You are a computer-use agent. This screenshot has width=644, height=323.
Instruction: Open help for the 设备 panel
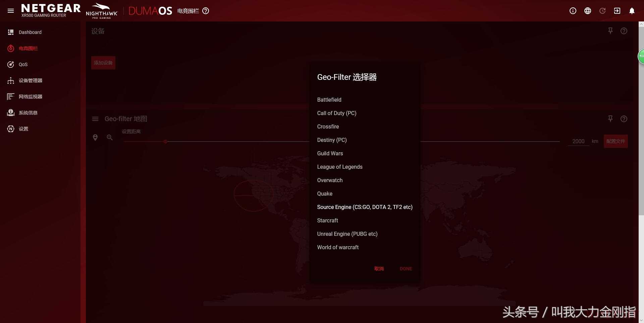pyautogui.click(x=624, y=31)
